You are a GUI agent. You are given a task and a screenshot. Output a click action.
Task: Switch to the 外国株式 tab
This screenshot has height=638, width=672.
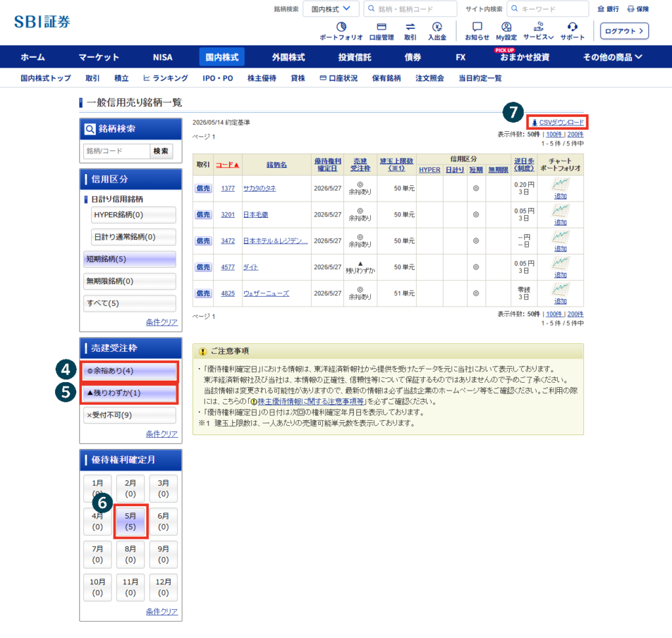(x=289, y=57)
